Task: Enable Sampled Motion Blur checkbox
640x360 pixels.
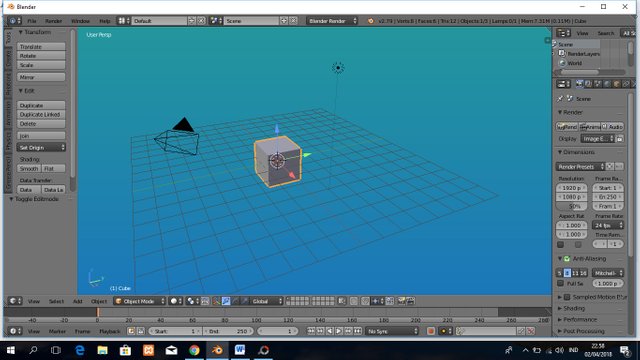Action: (x=567, y=297)
